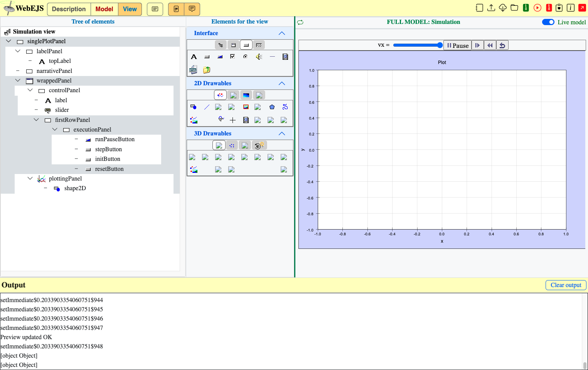Image resolution: width=588 pixels, height=370 pixels.
Task: Click the cloud download icon in top toolbar
Action: [x=503, y=8]
